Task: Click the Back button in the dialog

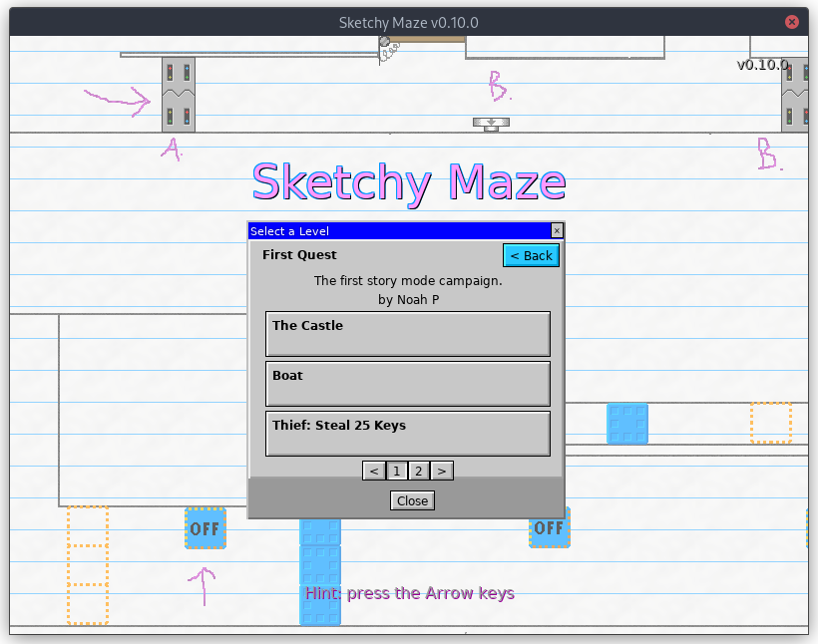Action: [530, 255]
